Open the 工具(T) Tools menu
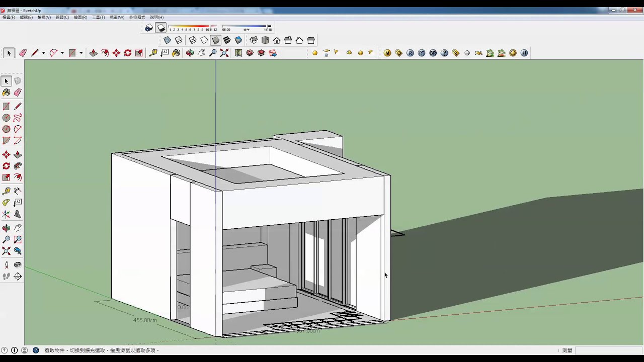The width and height of the screenshot is (644, 362). click(x=99, y=17)
